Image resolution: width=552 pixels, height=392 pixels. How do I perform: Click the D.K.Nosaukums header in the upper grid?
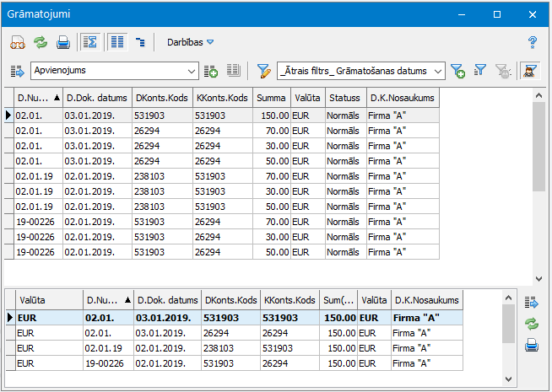coord(403,98)
